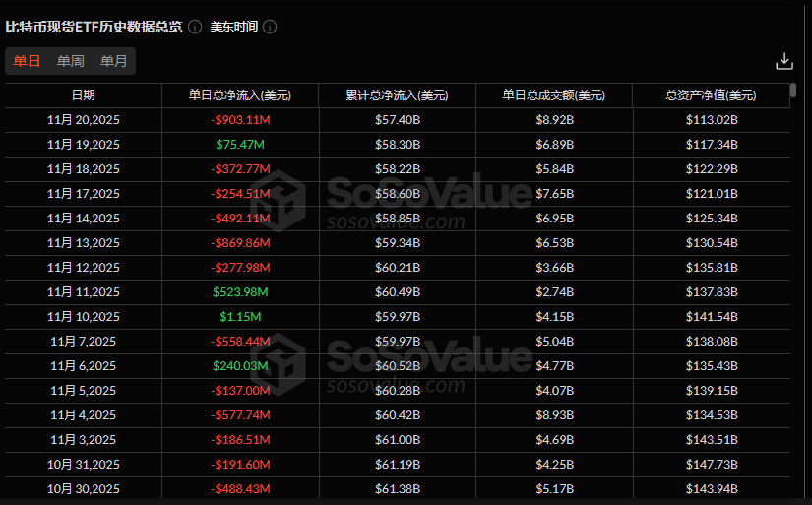Click the $6.89B trading volume cell
Viewport: 812px width, 505px height.
point(555,145)
